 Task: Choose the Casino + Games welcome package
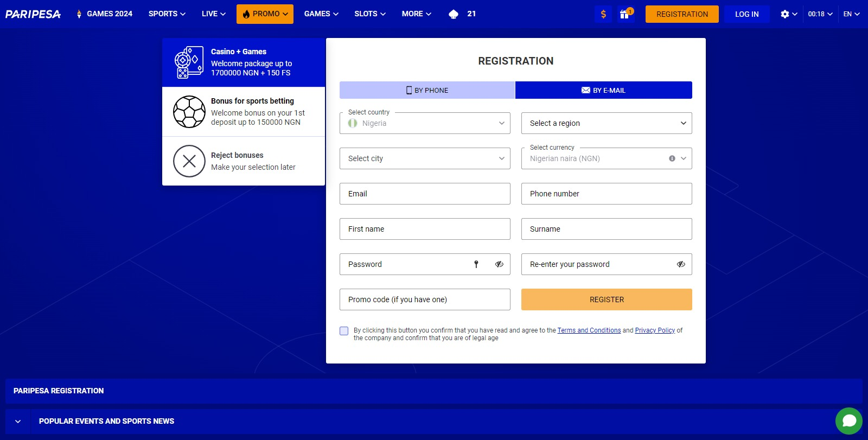click(244, 62)
